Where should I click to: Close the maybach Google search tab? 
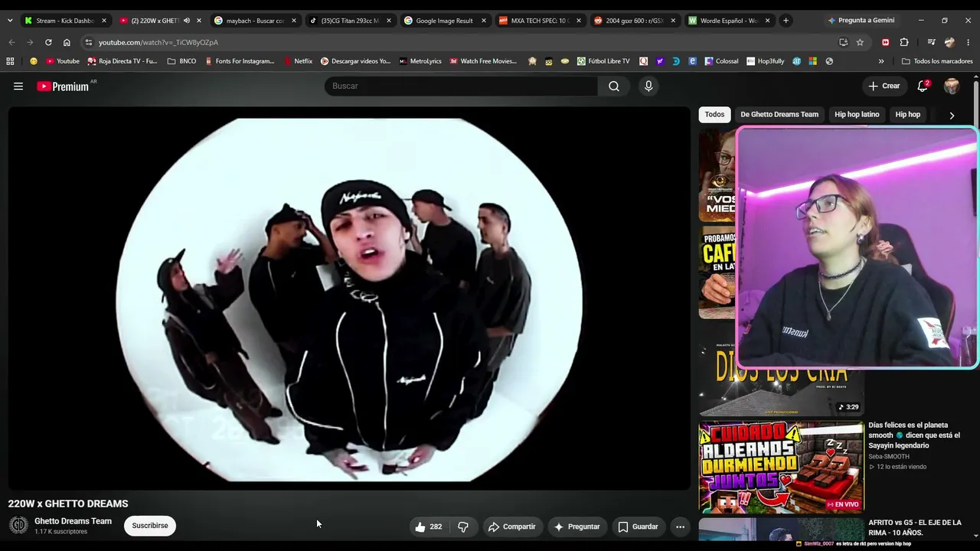tap(293, 21)
